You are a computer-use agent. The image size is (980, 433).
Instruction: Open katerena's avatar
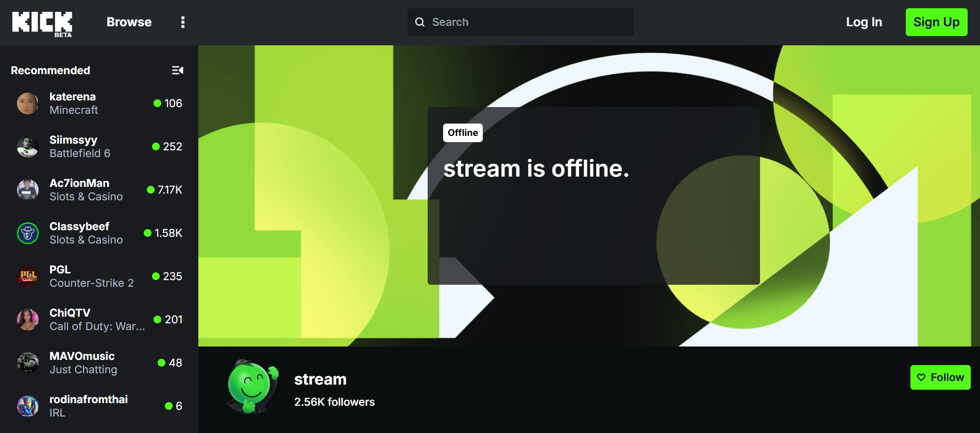tap(28, 103)
